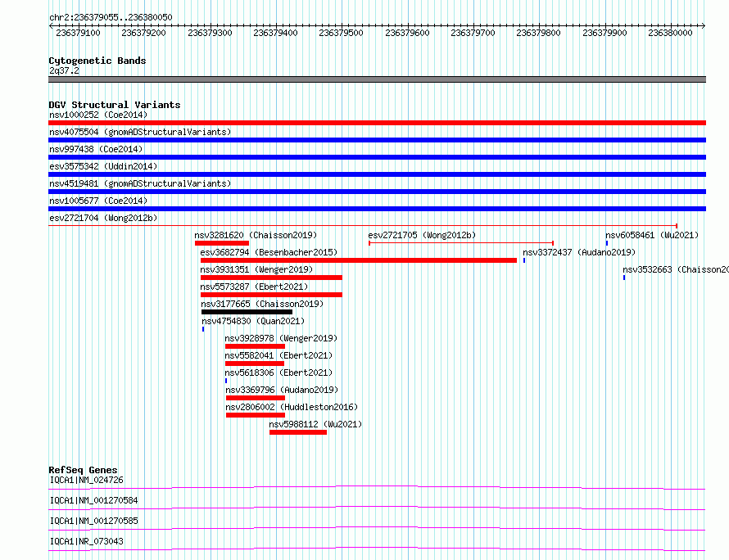Select the red nsv3928978 variant bar
This screenshot has height=560, width=729.
coord(255,346)
